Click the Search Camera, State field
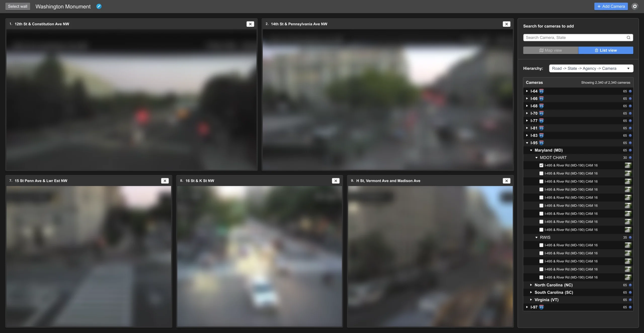This screenshot has height=333, width=644. click(x=574, y=38)
